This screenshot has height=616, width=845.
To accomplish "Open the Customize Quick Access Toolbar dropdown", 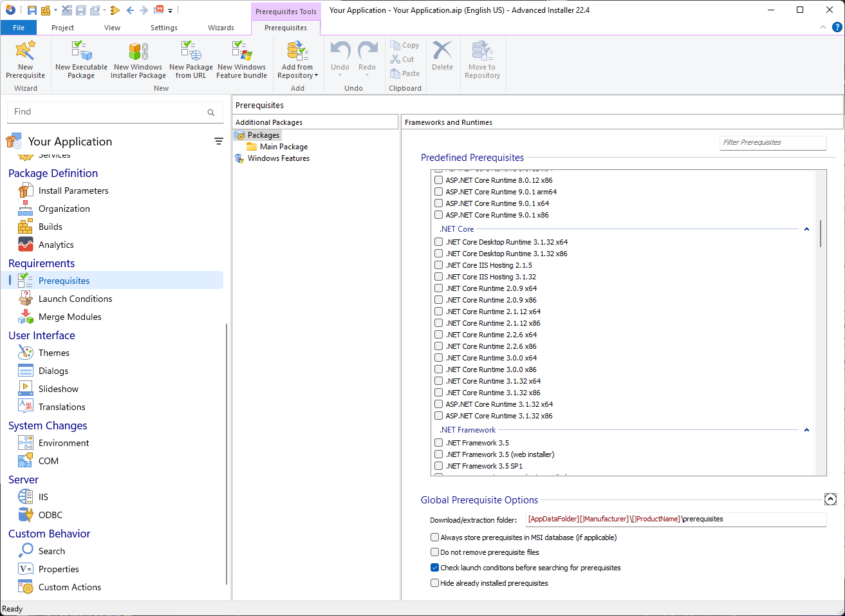I will tap(171, 10).
